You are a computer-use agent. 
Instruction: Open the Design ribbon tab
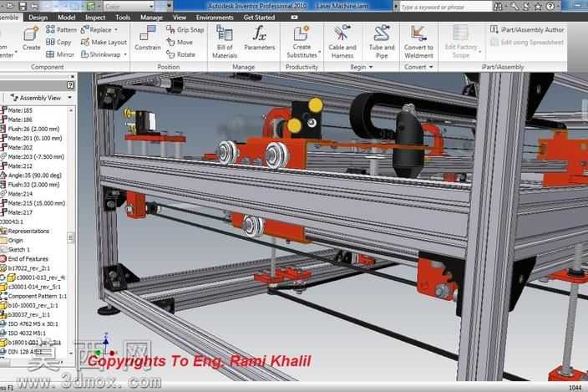coord(38,18)
